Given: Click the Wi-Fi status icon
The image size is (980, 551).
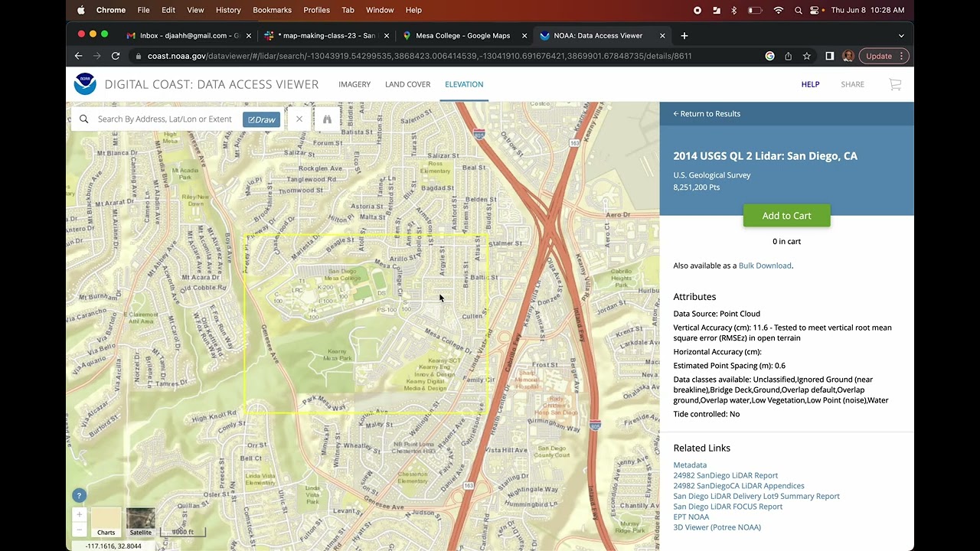Looking at the screenshot, I should coord(778,10).
